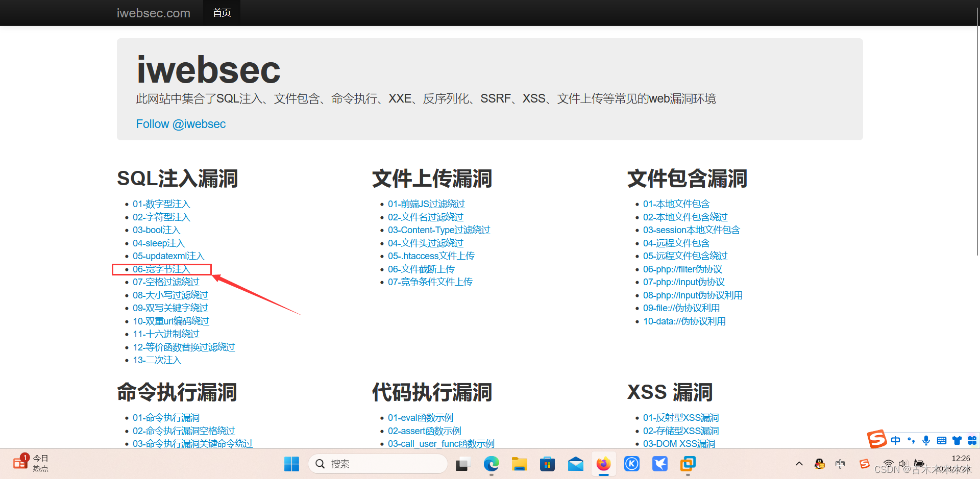This screenshot has height=479, width=980.
Task: Open the 06-宽字节注入 SQL injection link
Action: 161,269
